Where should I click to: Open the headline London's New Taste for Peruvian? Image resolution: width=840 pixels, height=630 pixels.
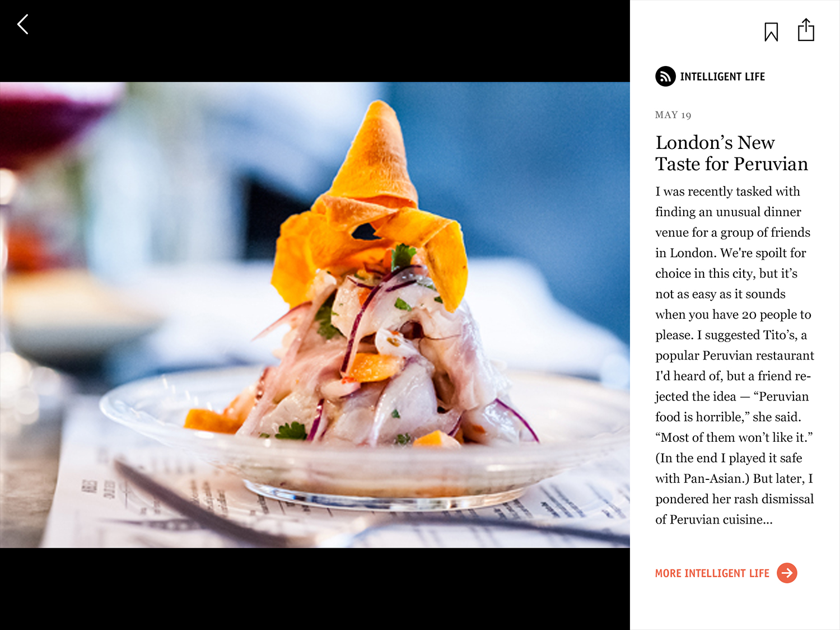[x=732, y=153]
